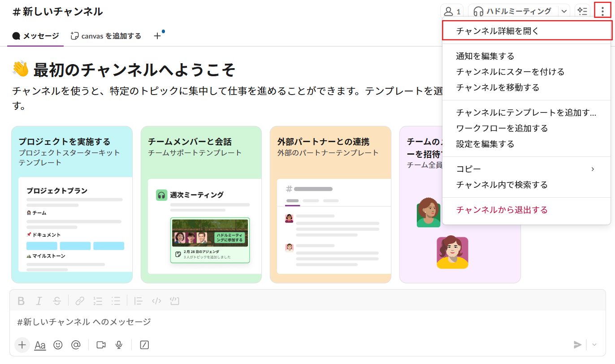
Task: Insert numbered ordered list
Action: click(98, 301)
